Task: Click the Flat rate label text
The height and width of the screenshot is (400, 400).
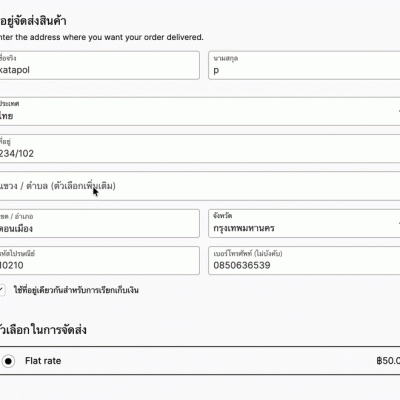Action: 43,361
